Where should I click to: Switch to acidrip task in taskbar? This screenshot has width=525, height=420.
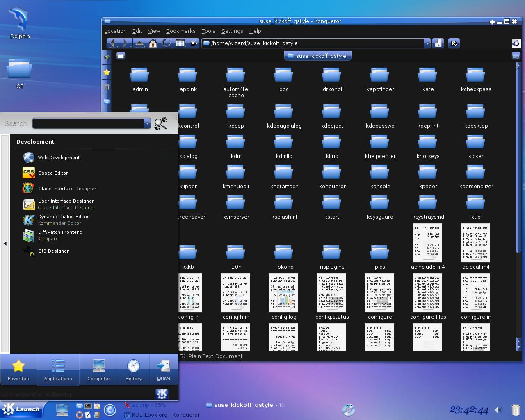point(145,405)
